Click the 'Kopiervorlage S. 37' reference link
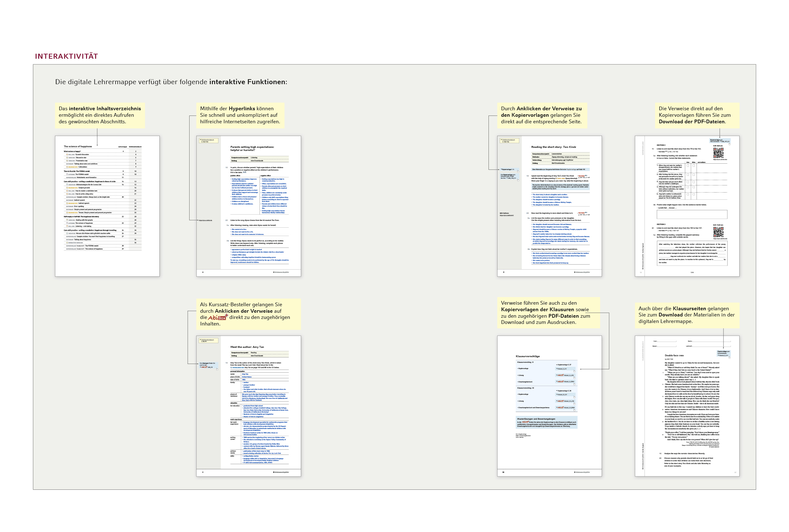This screenshot has height=532, width=789. coord(565,365)
